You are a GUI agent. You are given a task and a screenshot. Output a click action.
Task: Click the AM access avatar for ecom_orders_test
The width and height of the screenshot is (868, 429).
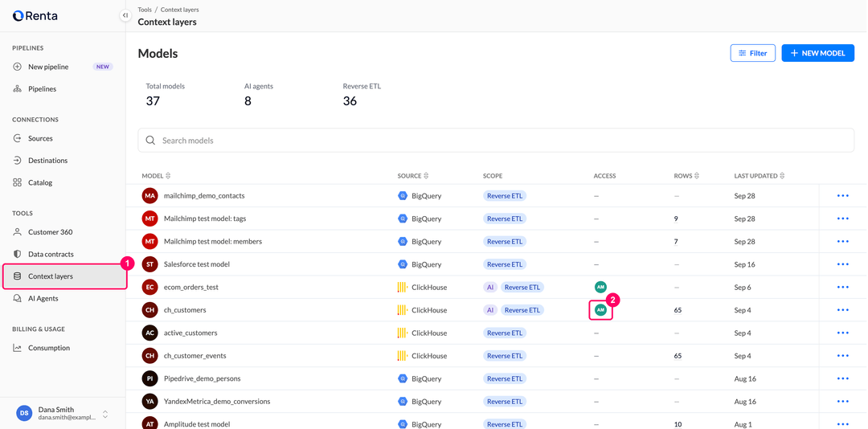(x=600, y=287)
